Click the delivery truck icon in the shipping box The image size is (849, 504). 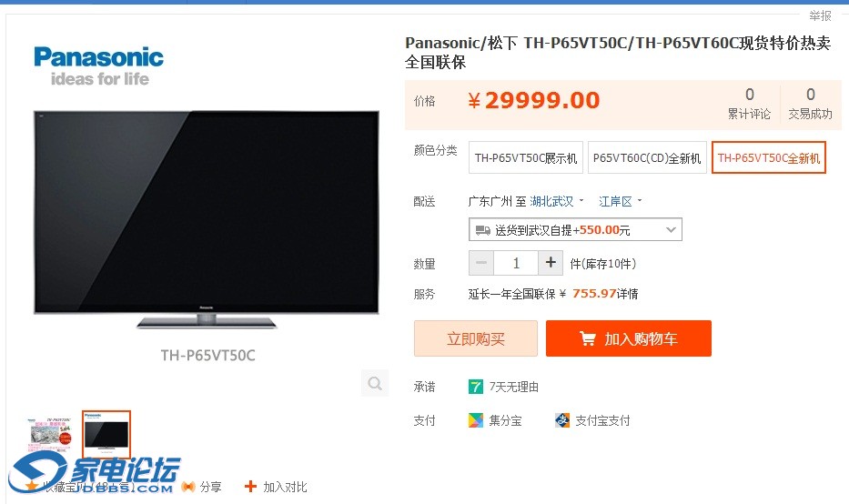482,230
